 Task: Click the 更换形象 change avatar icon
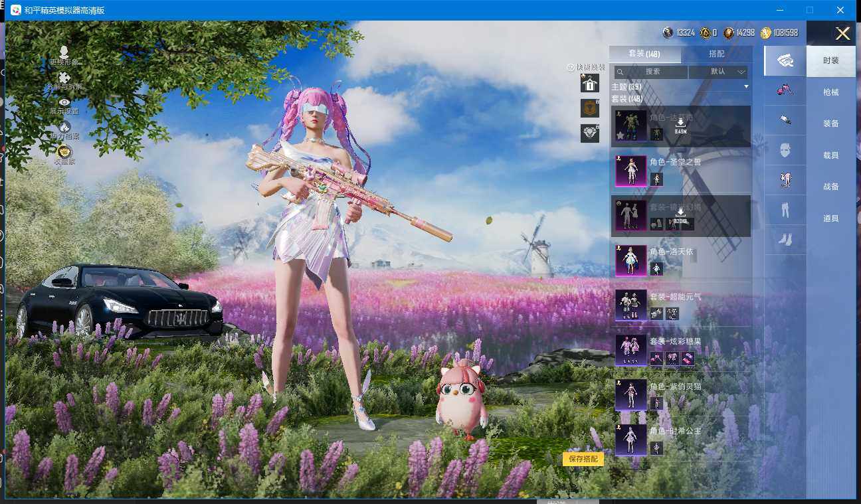pyautogui.click(x=64, y=52)
